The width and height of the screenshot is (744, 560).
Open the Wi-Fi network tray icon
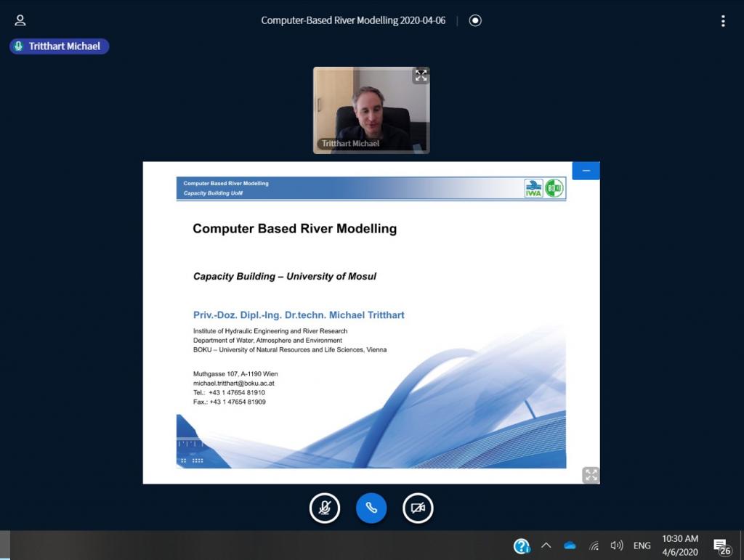coord(594,545)
